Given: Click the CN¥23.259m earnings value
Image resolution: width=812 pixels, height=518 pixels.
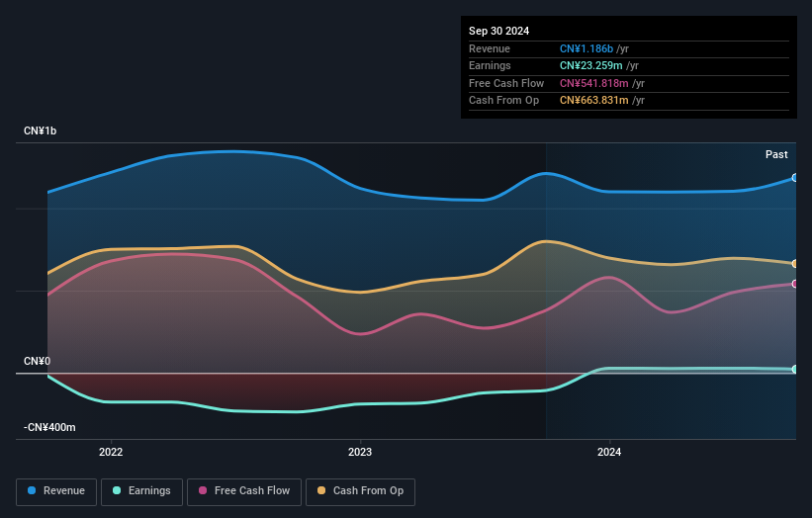Looking at the screenshot, I should [x=590, y=65].
